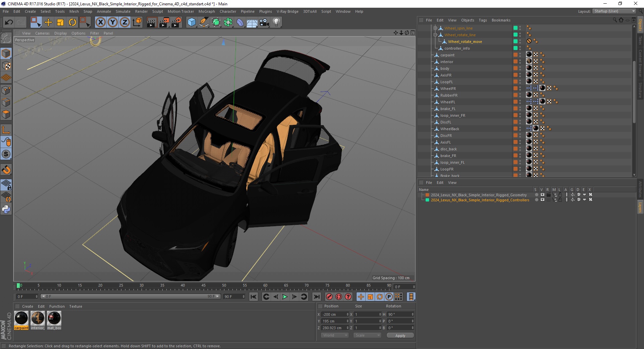
Task: Open Edit Render Settings
Action: tap(176, 22)
